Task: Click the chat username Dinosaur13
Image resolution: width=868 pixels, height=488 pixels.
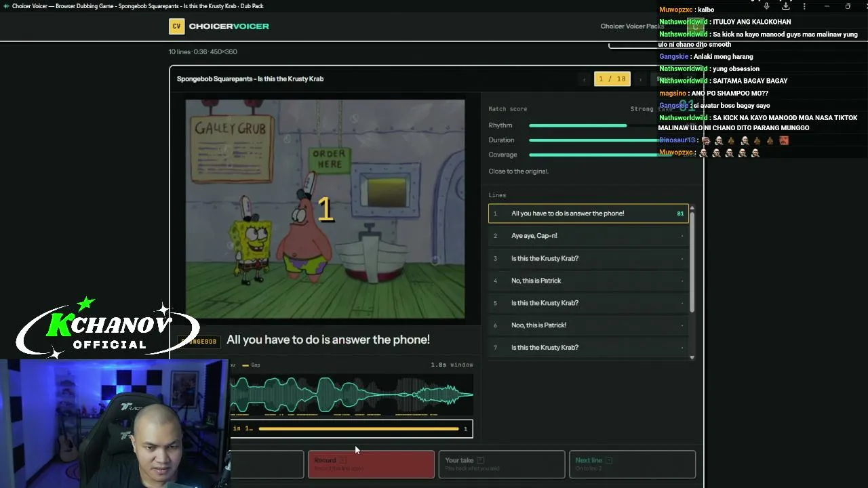Action: click(x=677, y=140)
